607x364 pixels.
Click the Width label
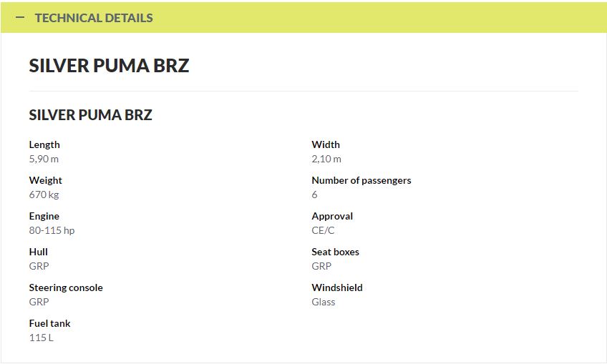(x=326, y=144)
